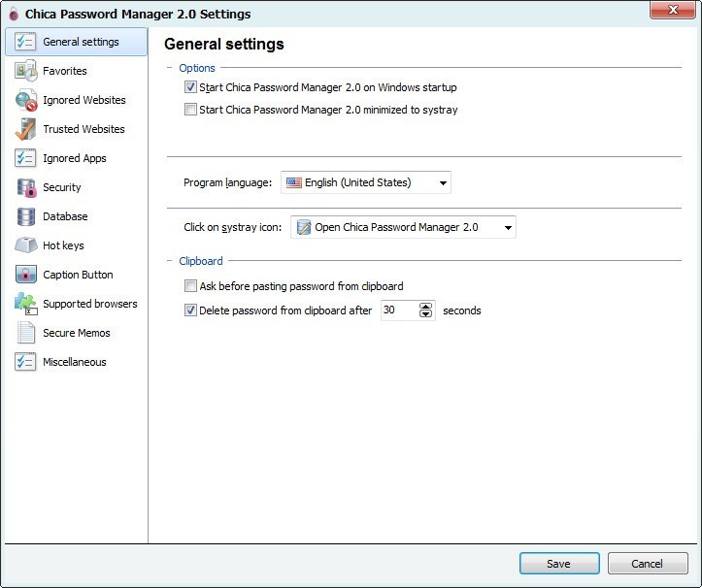Open the Security settings label
This screenshot has height=588, width=702.
pos(62,187)
